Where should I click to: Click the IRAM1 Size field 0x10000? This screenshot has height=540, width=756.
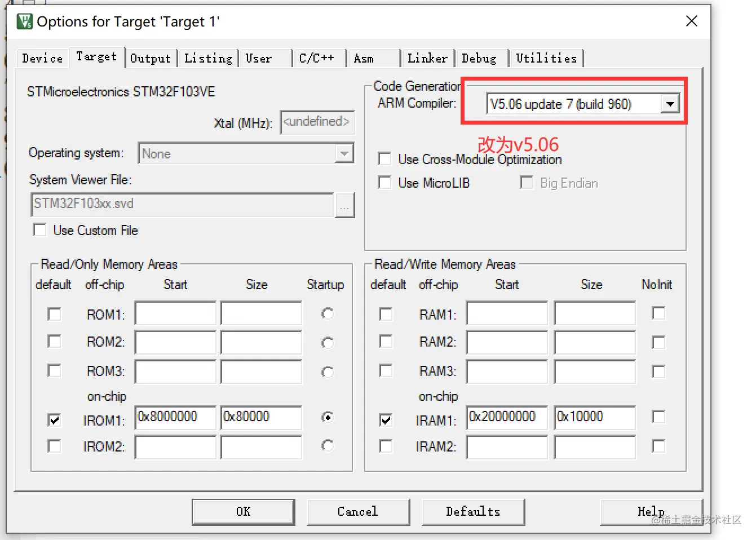595,418
